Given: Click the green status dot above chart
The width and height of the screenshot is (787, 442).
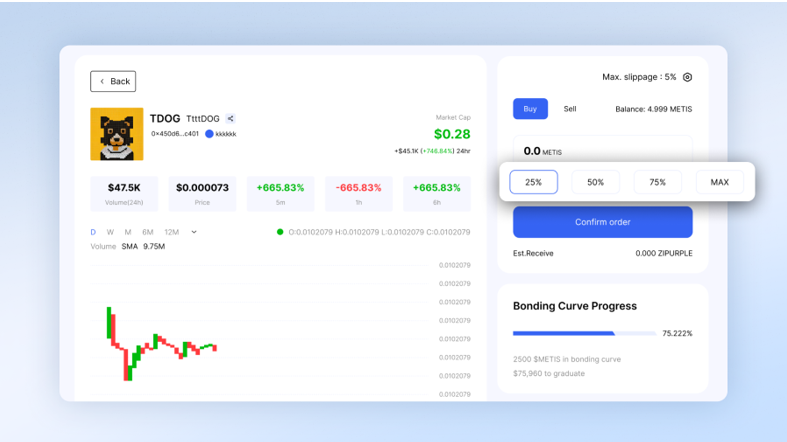Looking at the screenshot, I should [281, 232].
